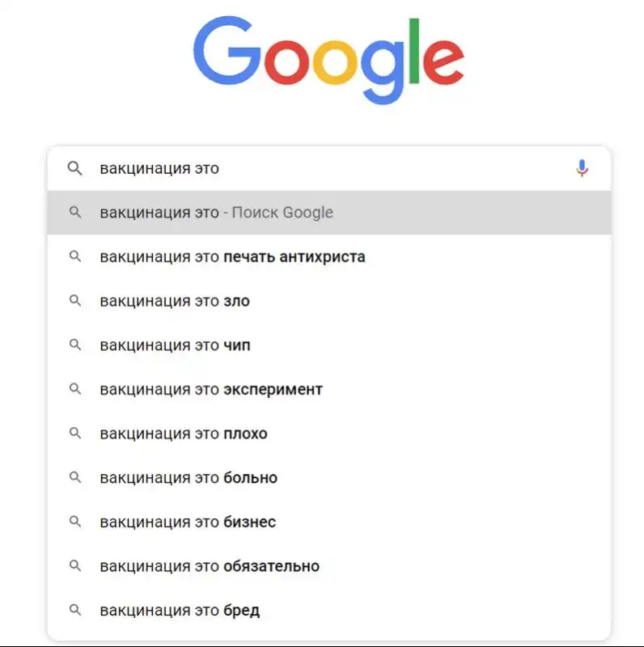Viewport: 644px width, 647px height.
Task: Click magnifier icon beside "эксперимент" suggestion
Action: [75, 389]
